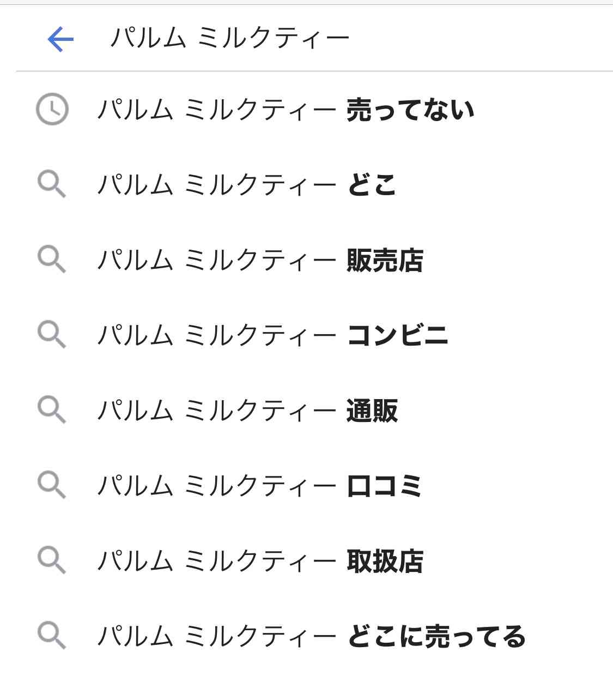Click the magnifier icon beside 取扱店 suggestion
613x700 pixels.
(52, 560)
